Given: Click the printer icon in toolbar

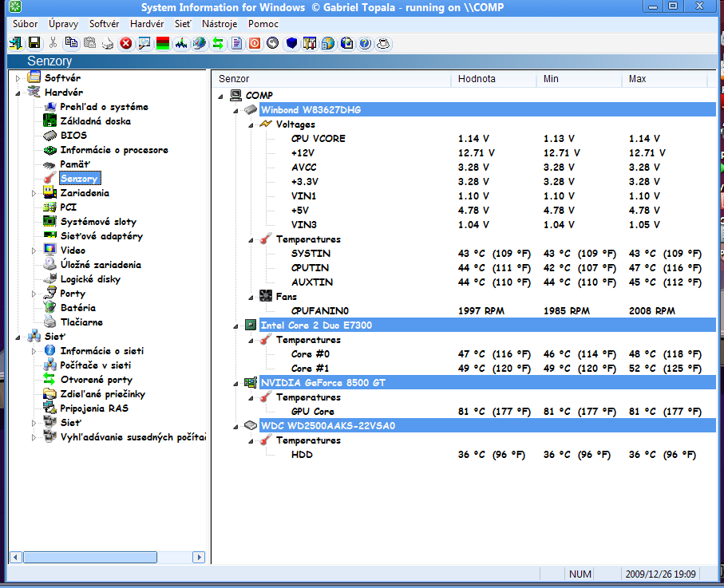Looking at the screenshot, I should click(107, 43).
